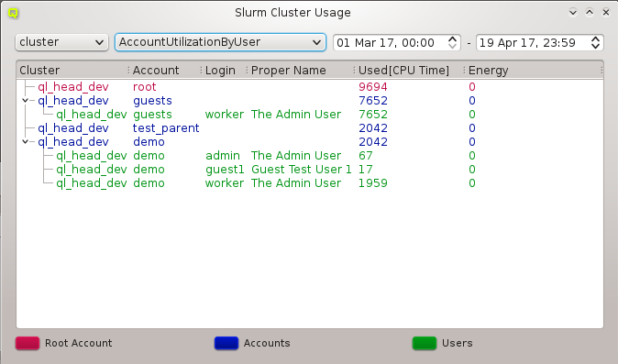618x364 pixels.
Task: Click the Users legend label
Action: click(x=458, y=343)
